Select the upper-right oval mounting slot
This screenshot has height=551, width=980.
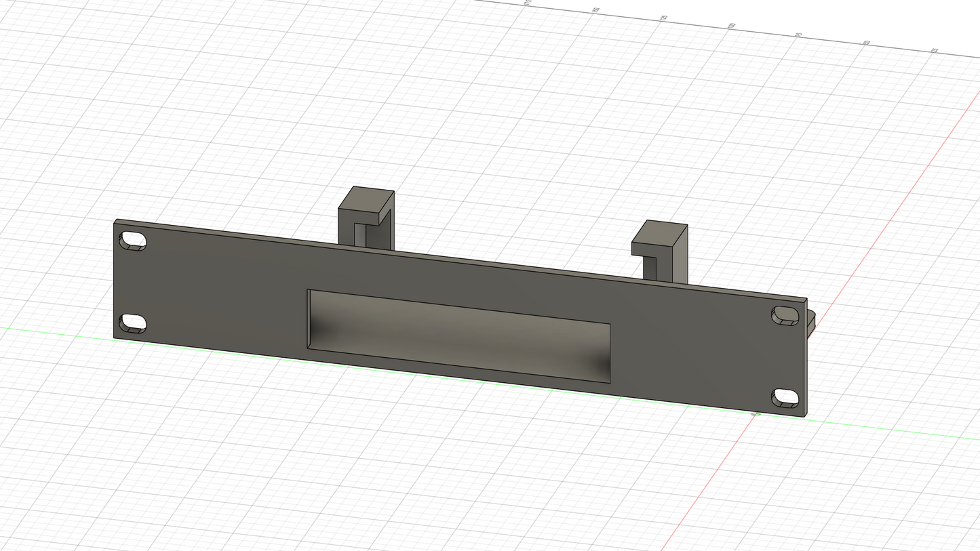tap(786, 315)
